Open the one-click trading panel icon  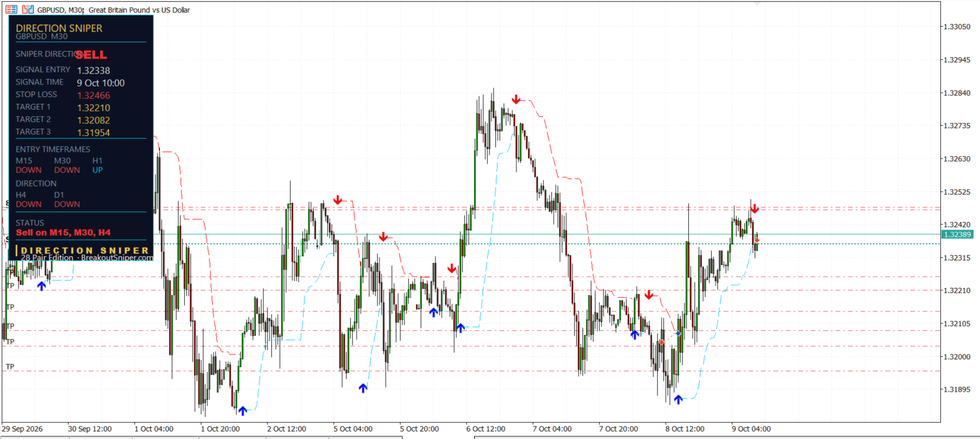[11, 9]
